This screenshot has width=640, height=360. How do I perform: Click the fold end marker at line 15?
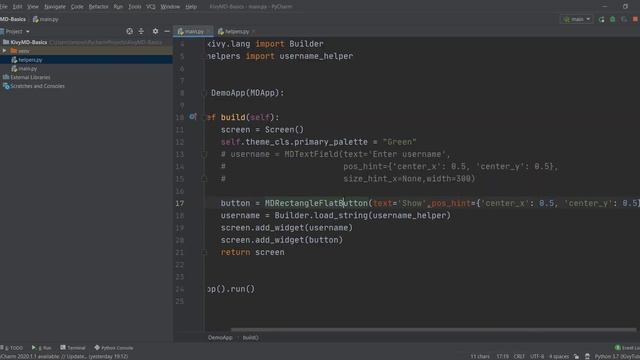pos(204,179)
